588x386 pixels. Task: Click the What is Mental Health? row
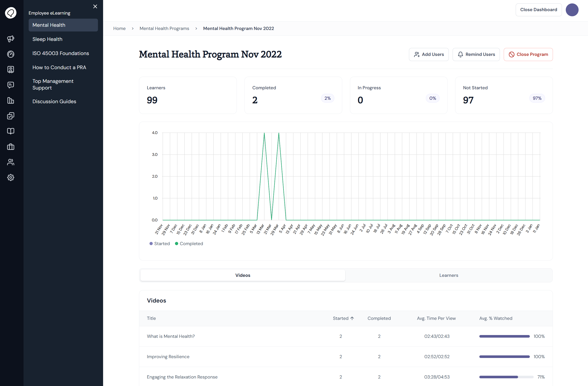click(x=346, y=336)
